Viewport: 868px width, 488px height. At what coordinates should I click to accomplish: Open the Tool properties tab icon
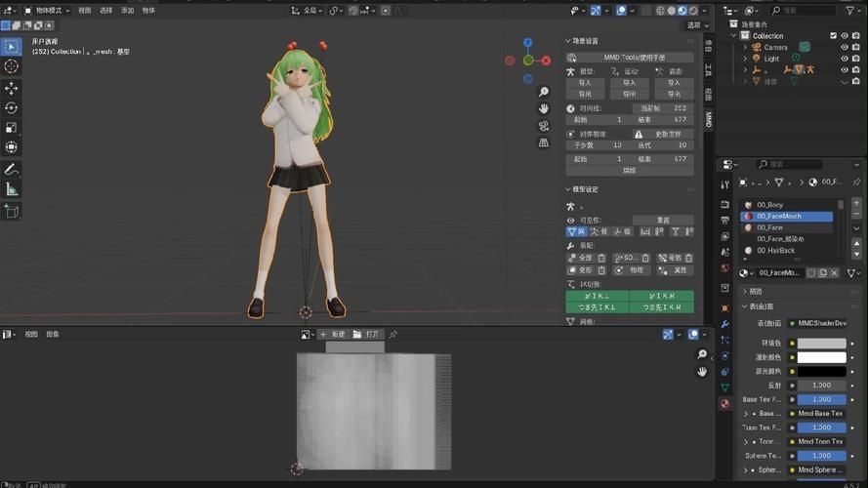point(725,184)
